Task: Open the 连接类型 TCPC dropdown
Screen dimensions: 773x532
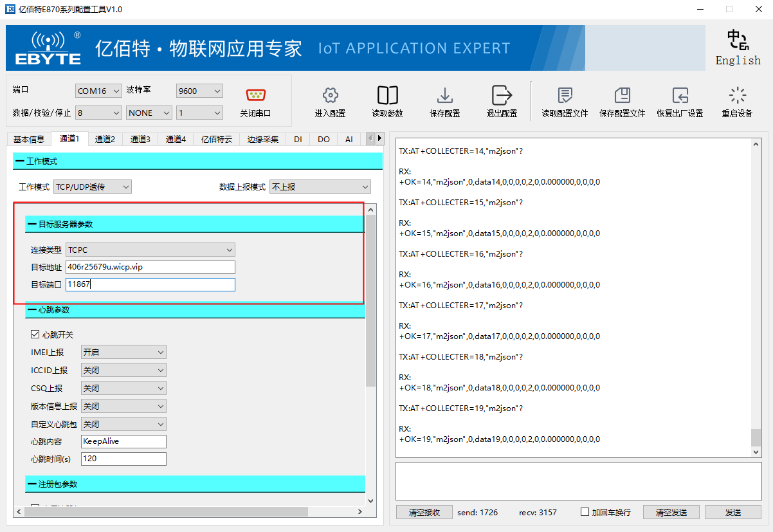Action: click(x=150, y=250)
